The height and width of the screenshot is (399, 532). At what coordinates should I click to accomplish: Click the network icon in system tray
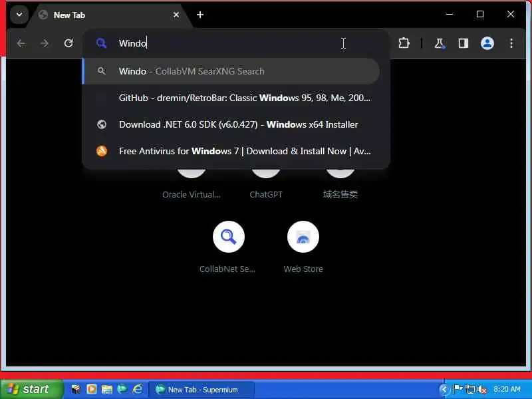(470, 389)
